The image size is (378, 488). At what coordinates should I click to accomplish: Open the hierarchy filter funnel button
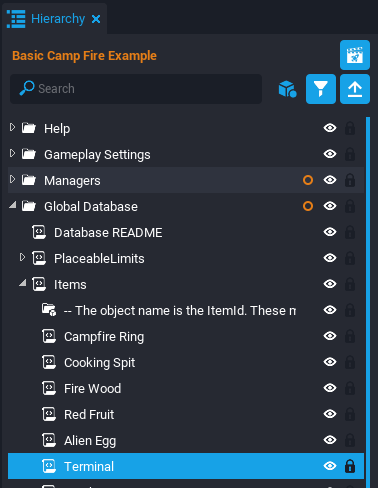point(321,89)
